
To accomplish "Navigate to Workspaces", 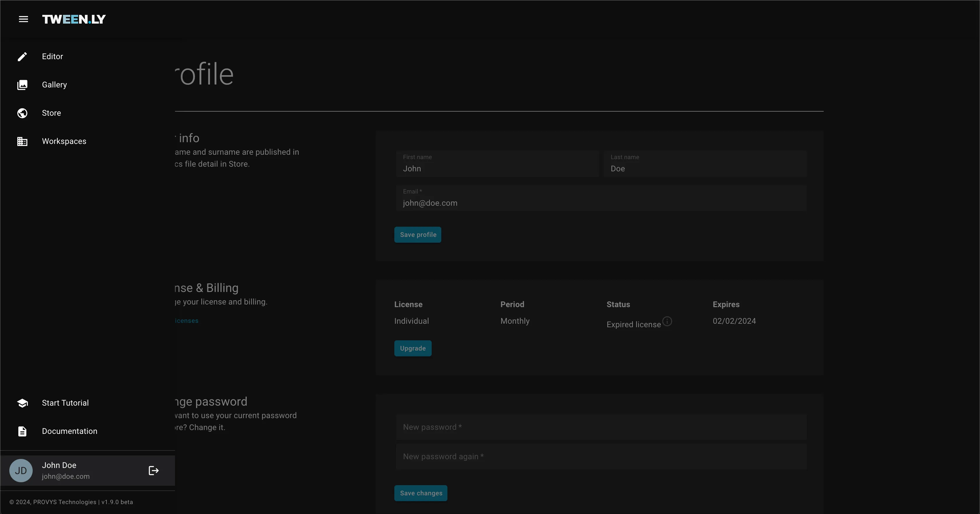I will 87,141.
